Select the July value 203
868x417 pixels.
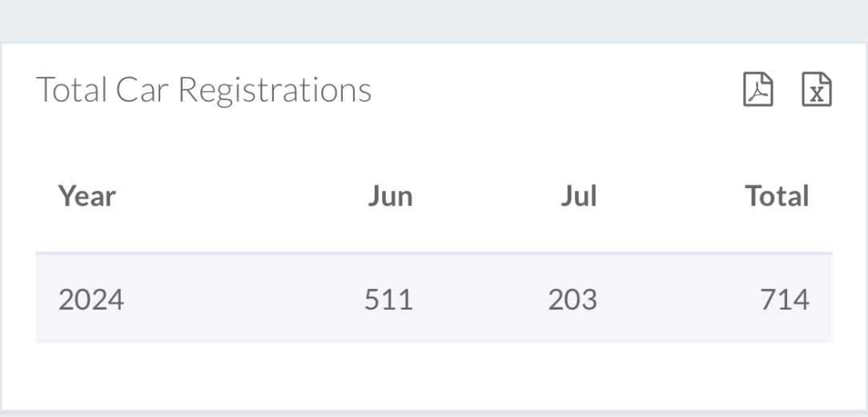pos(573,300)
